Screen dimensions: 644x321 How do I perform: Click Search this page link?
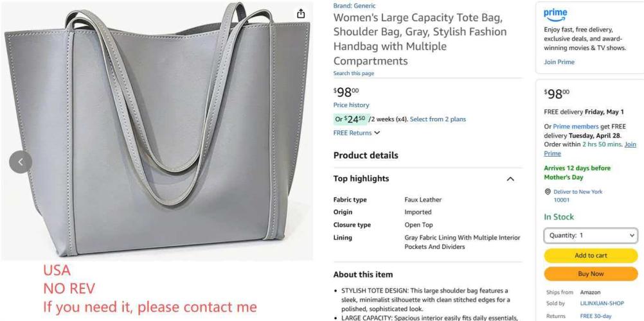353,73
